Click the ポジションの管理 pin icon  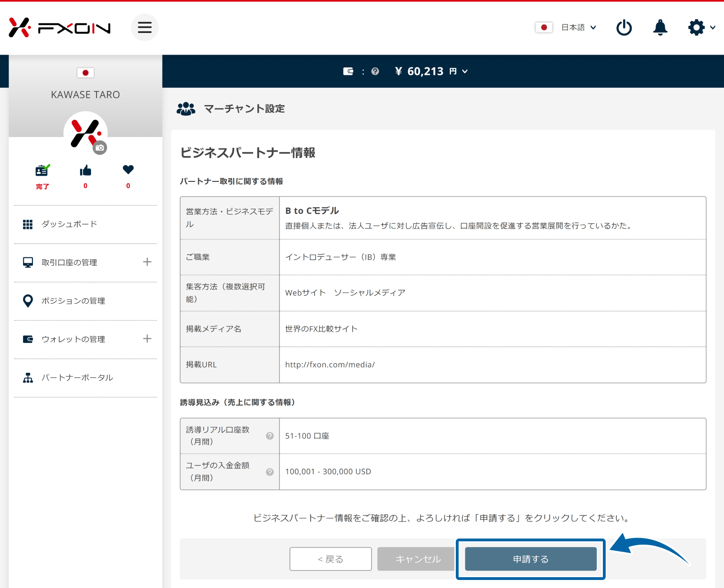point(28,301)
